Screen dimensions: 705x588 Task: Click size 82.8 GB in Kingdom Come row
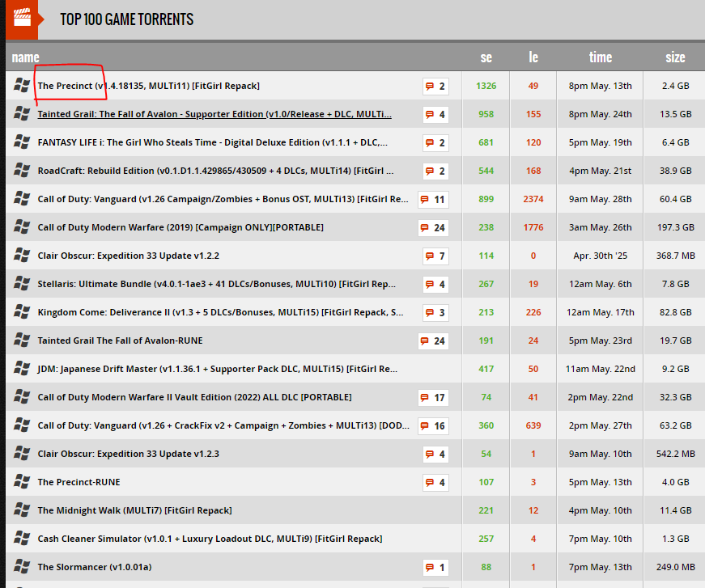(x=675, y=312)
